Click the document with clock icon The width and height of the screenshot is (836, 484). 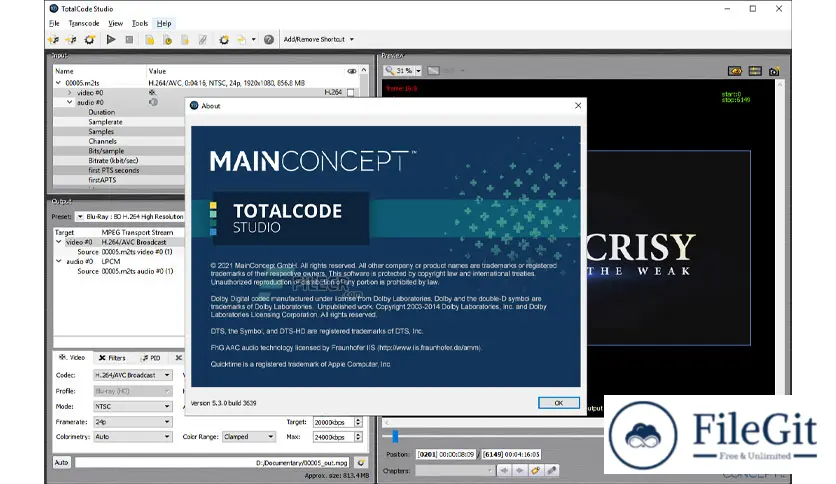167,40
